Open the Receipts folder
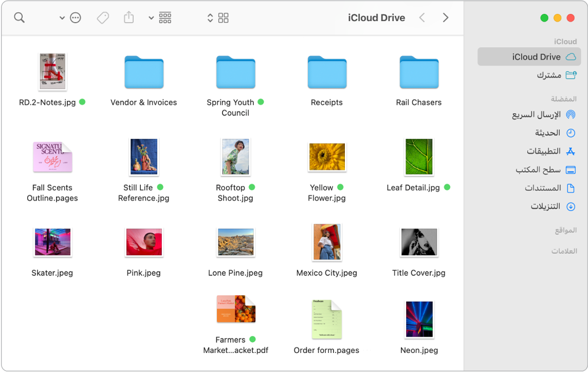 326,72
